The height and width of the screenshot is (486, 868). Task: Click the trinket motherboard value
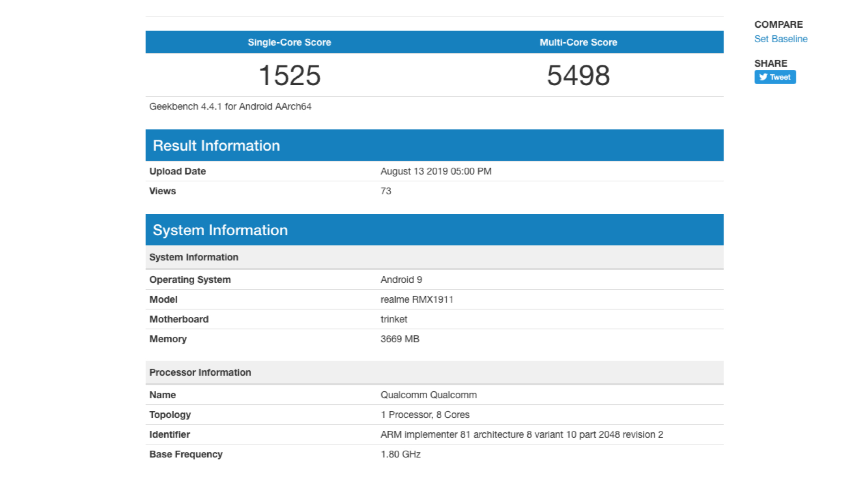click(x=393, y=319)
